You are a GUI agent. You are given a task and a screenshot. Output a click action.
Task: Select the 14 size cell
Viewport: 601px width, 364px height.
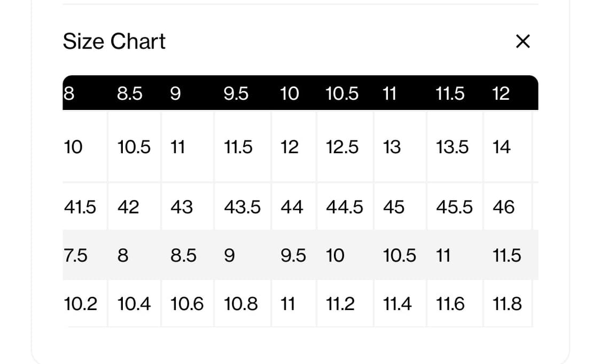click(501, 147)
